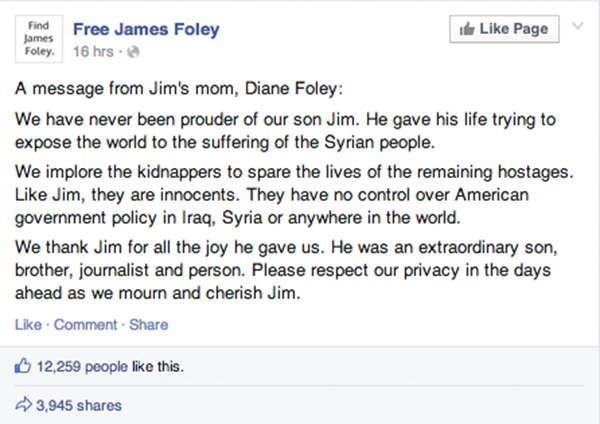View the 12,259 people who like this
The height and width of the screenshot is (424, 600).
pyautogui.click(x=82, y=367)
